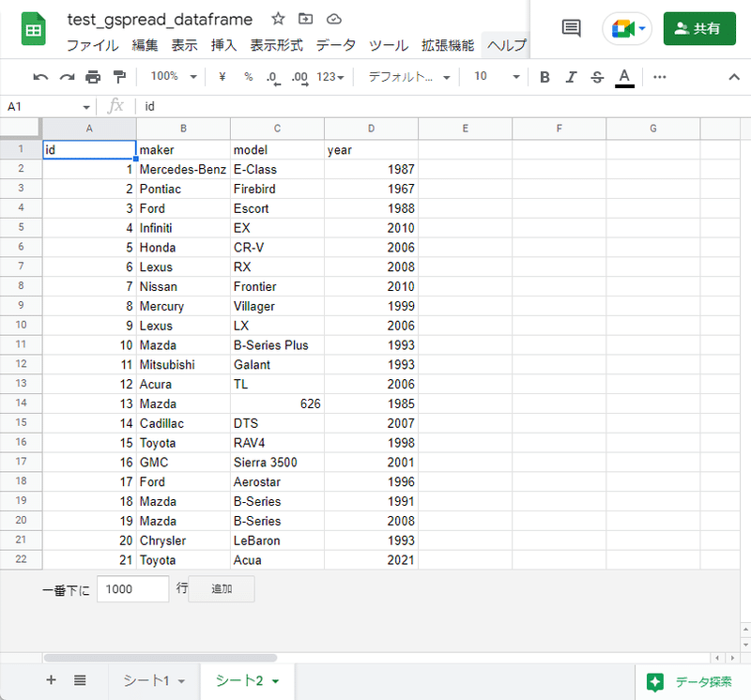Click the select-all corner box
The image size is (751, 700).
[21, 129]
